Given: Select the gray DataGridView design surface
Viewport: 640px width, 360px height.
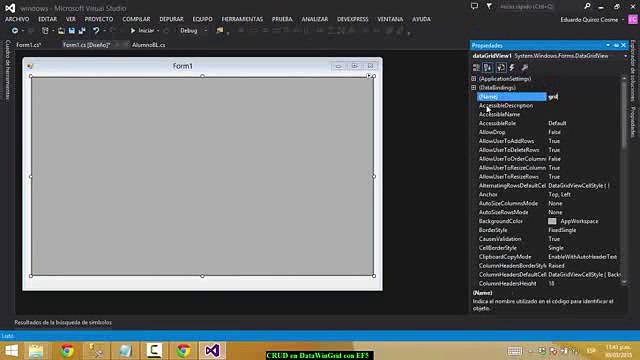Looking at the screenshot, I should click(x=202, y=176).
